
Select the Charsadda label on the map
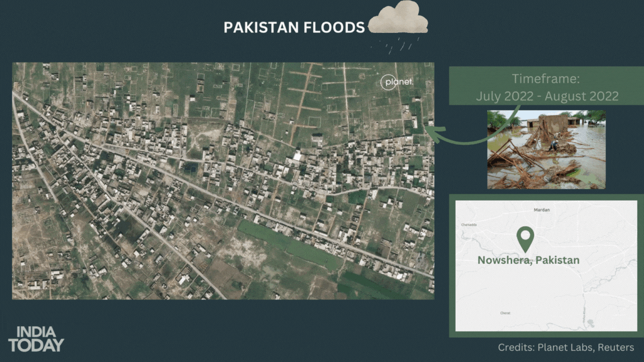468,225
